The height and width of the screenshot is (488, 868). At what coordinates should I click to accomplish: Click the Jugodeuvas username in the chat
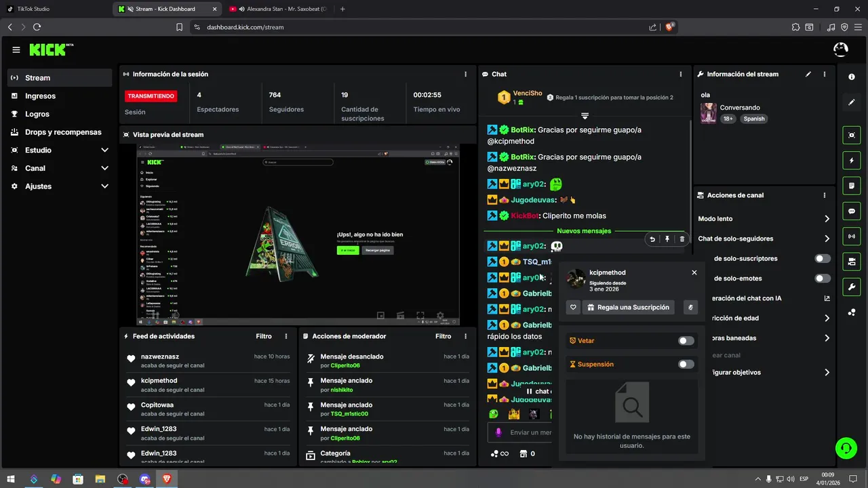pyautogui.click(x=533, y=200)
